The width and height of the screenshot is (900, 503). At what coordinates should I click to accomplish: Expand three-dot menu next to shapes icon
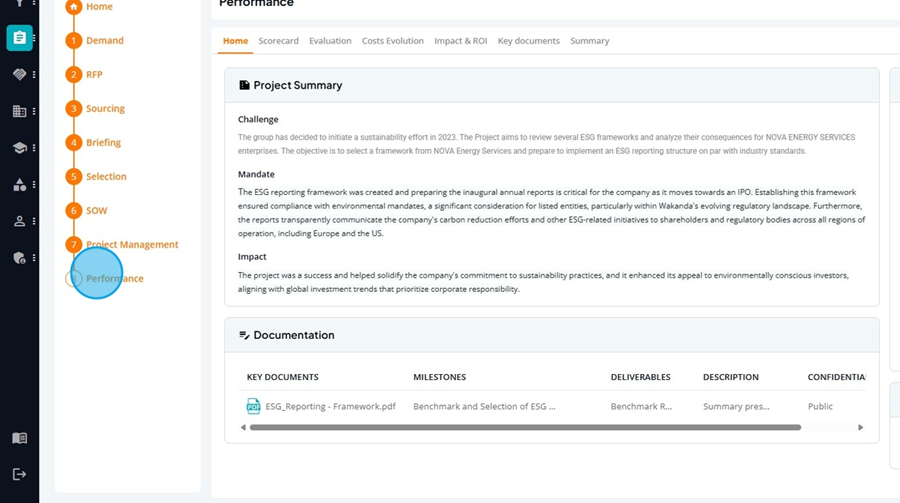pyautogui.click(x=34, y=184)
